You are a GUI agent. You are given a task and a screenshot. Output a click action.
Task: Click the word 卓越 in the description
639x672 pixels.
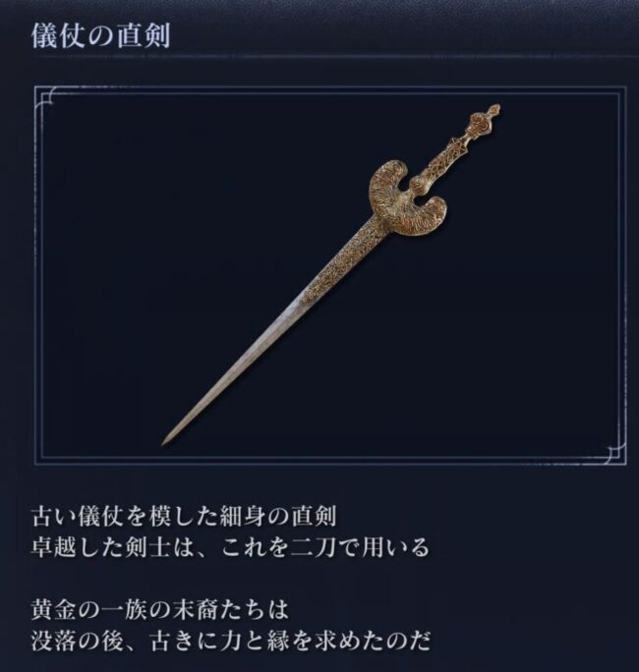[53, 547]
